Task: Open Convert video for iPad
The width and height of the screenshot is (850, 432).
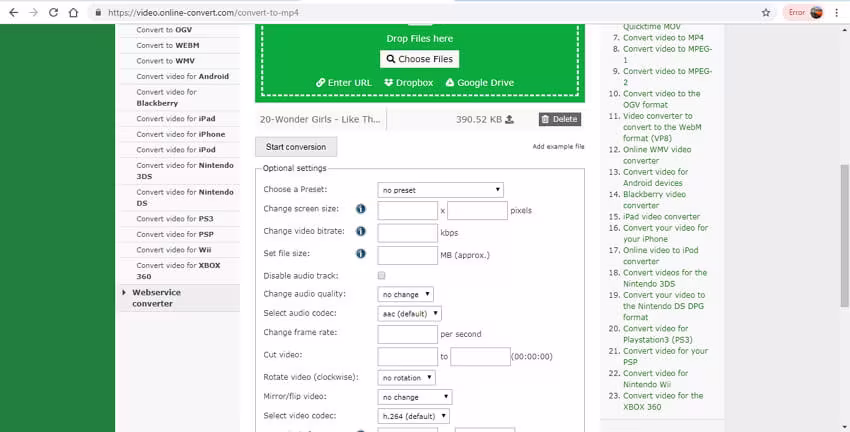Action: (x=176, y=118)
